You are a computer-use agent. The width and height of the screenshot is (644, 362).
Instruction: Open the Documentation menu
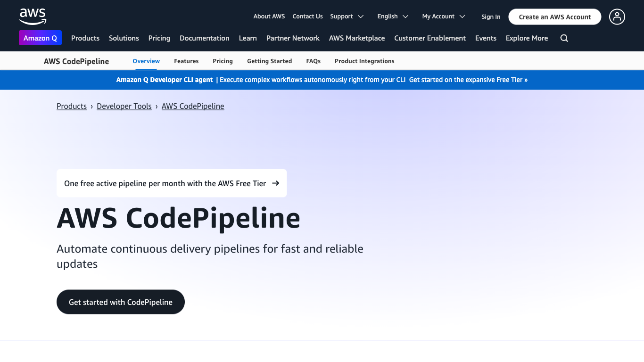click(205, 38)
